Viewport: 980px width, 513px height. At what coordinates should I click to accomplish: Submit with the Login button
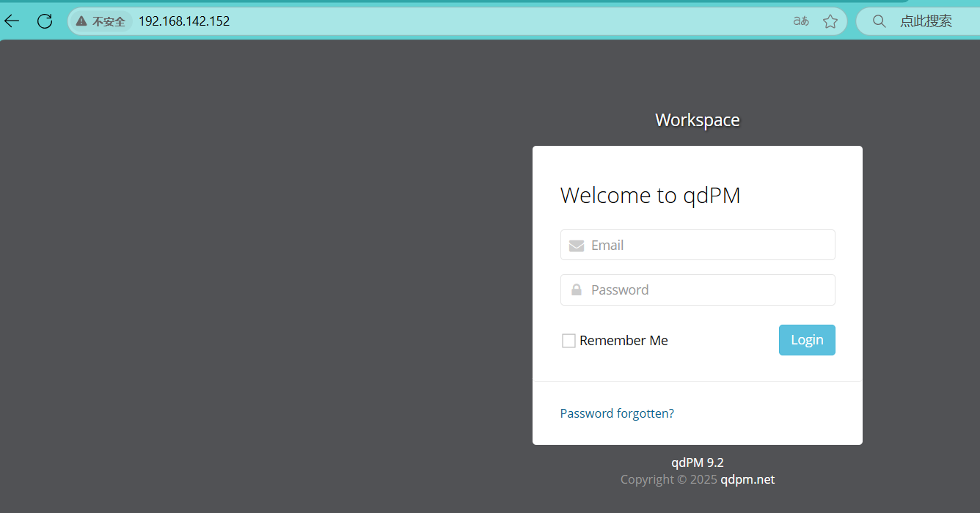point(807,340)
